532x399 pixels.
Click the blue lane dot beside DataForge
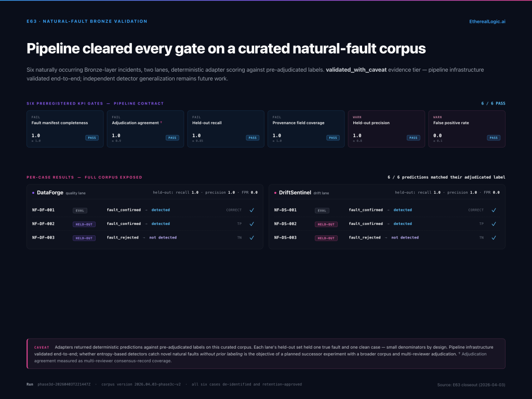[32, 192]
